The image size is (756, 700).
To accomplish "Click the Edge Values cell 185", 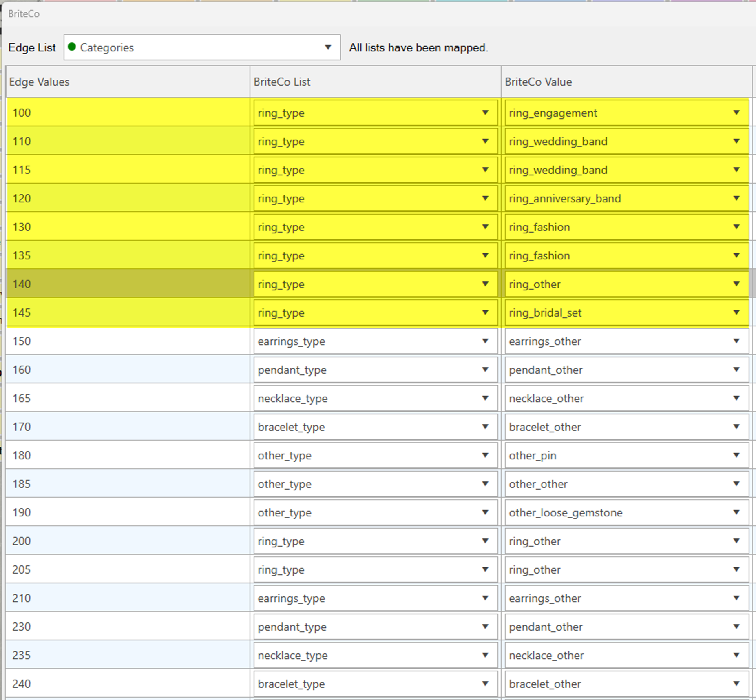I will (x=127, y=484).
